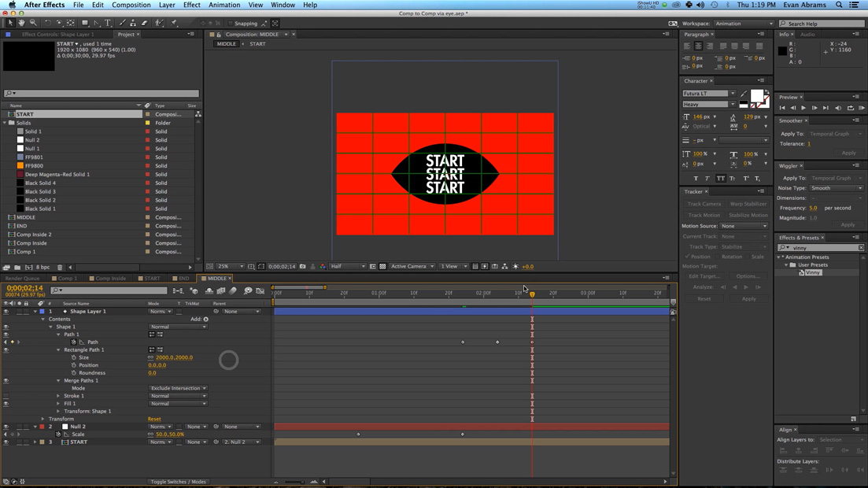The image size is (868, 488).
Task: Toggle the transparency grid icon in viewer
Action: 382,267
